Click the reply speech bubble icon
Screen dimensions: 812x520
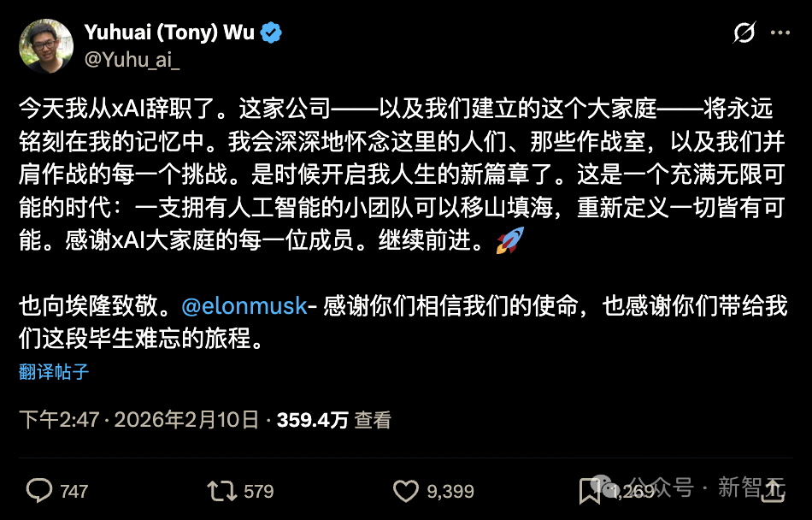pos(39,490)
